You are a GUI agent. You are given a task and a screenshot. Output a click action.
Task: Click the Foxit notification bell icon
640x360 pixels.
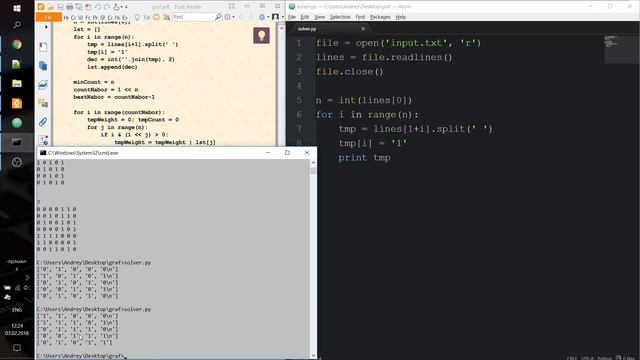coord(262,17)
